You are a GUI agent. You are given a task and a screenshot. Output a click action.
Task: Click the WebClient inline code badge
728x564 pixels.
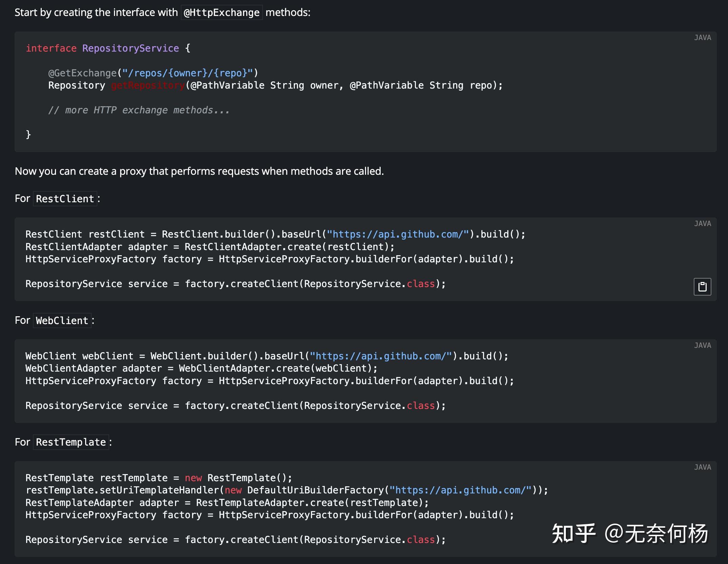pyautogui.click(x=62, y=320)
